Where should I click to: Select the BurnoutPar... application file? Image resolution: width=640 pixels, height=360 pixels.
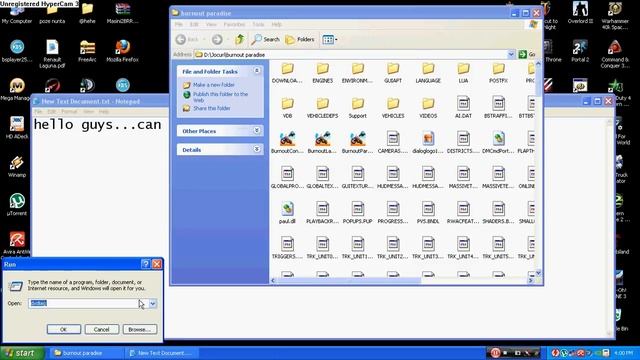[x=358, y=143]
